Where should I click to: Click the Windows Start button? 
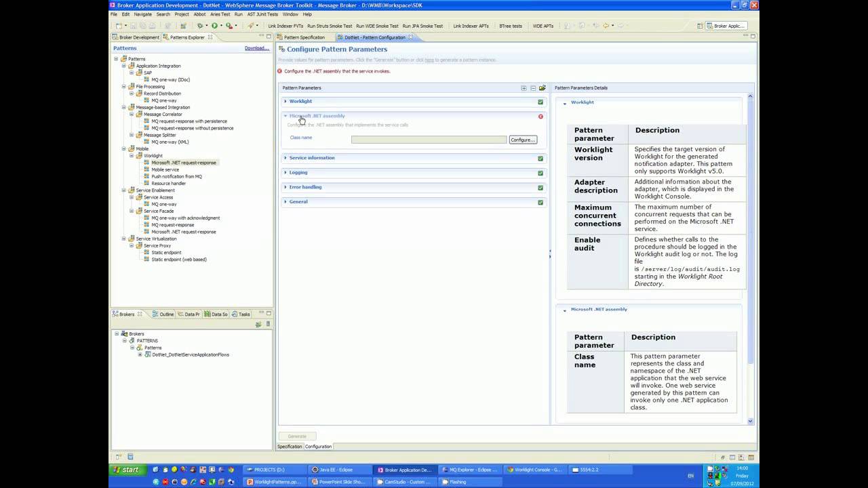pos(127,470)
